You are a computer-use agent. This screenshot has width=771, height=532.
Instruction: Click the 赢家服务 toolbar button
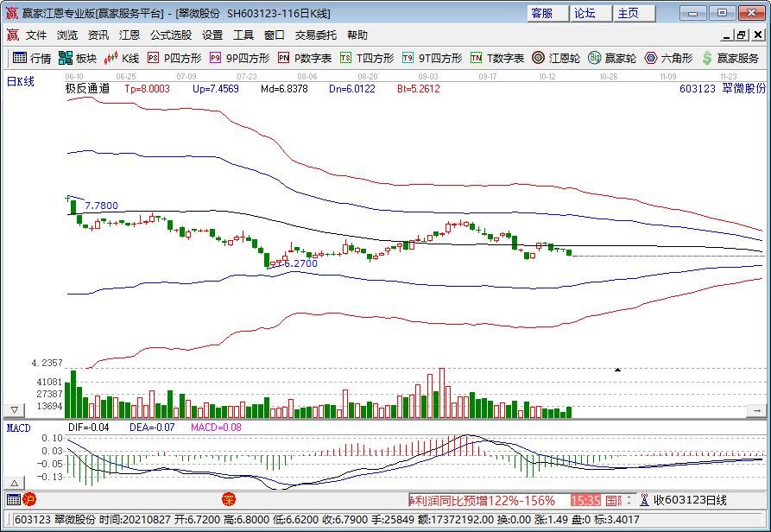click(x=730, y=58)
